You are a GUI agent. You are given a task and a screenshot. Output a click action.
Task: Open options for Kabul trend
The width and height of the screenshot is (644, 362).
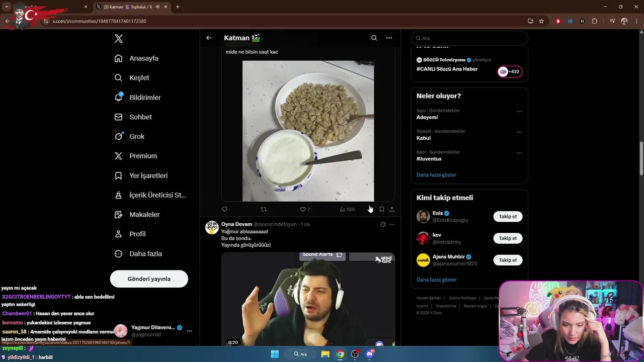(519, 132)
